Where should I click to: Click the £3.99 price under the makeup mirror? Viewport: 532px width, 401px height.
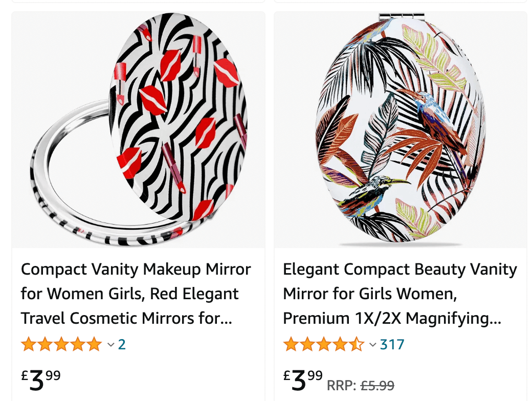(41, 380)
